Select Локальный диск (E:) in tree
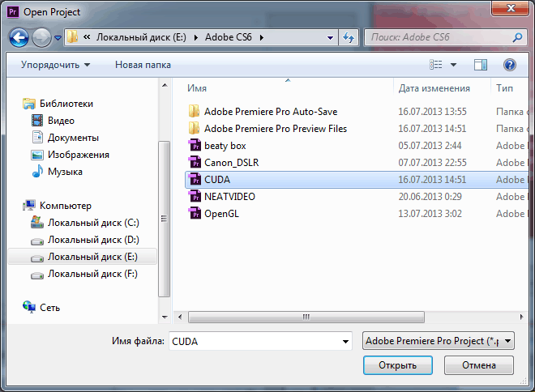Screen dimensions: 535x392 82,257
